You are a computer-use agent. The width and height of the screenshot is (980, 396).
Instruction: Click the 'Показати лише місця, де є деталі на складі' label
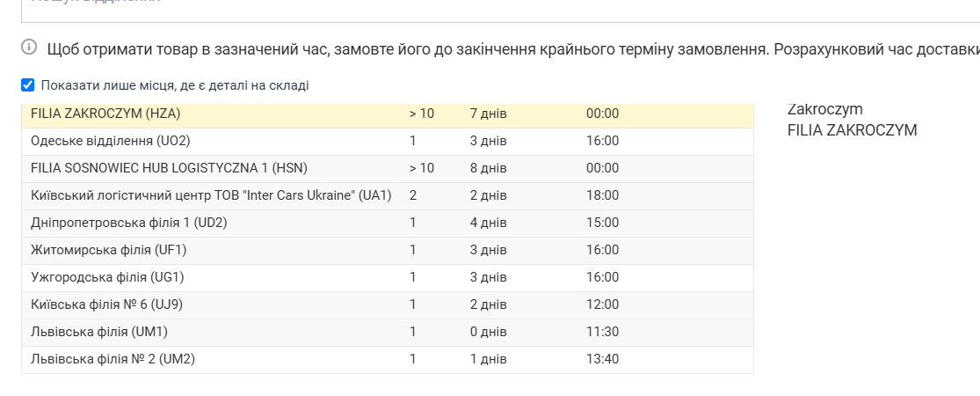(174, 85)
